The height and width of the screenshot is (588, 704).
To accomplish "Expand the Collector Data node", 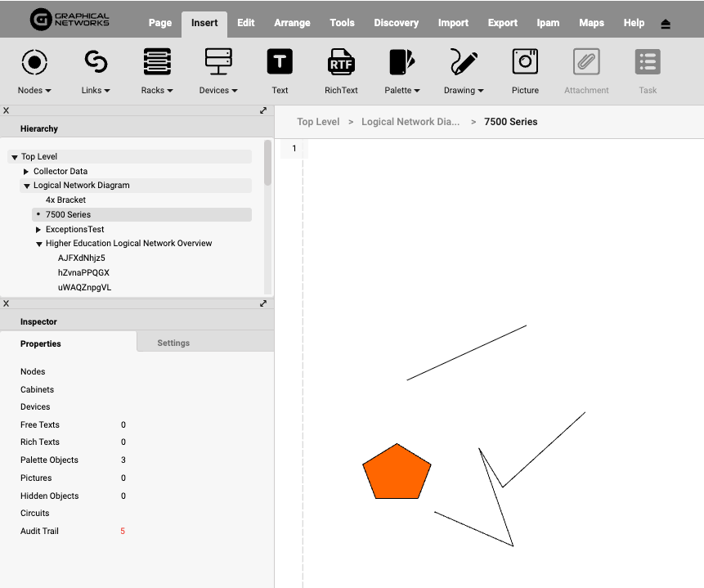I will (x=26, y=172).
